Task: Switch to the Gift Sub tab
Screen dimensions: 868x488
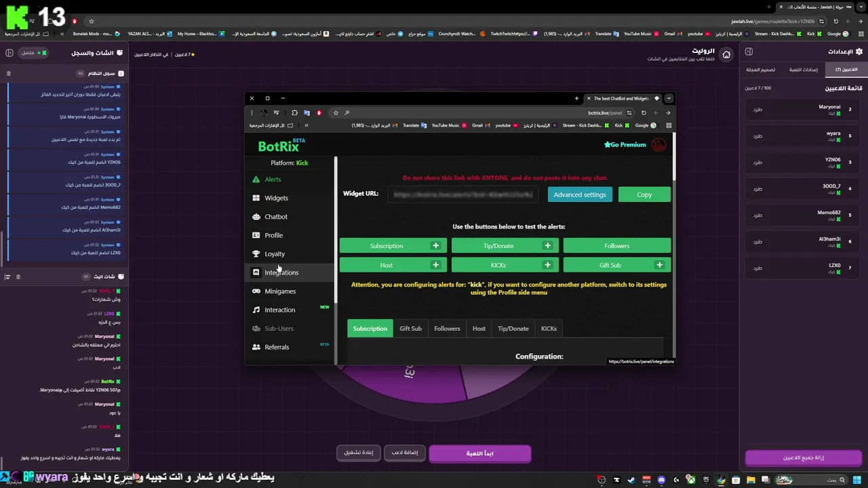Action: coord(410,329)
